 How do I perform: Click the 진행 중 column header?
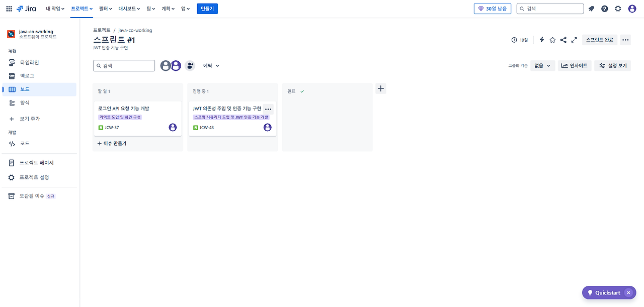201,91
